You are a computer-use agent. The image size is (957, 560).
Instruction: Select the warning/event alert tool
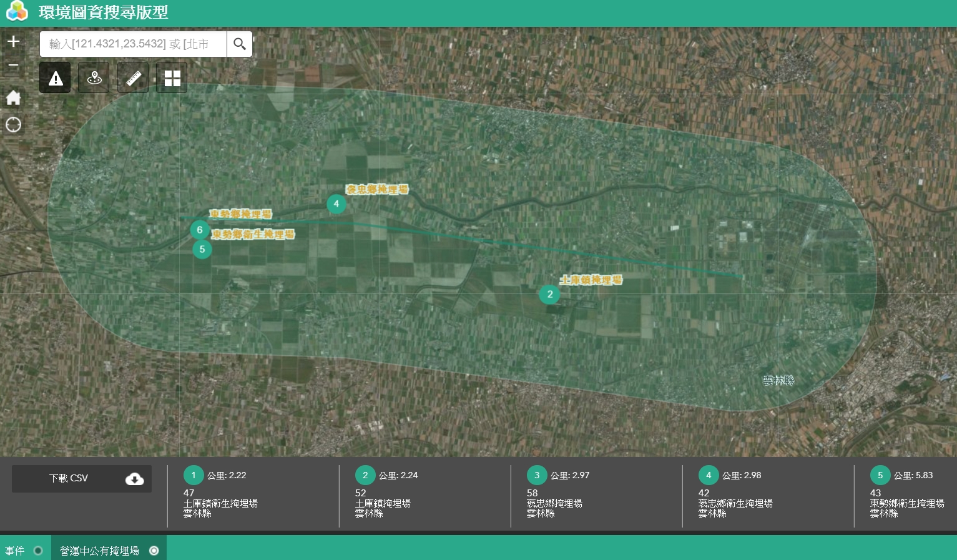(x=55, y=77)
